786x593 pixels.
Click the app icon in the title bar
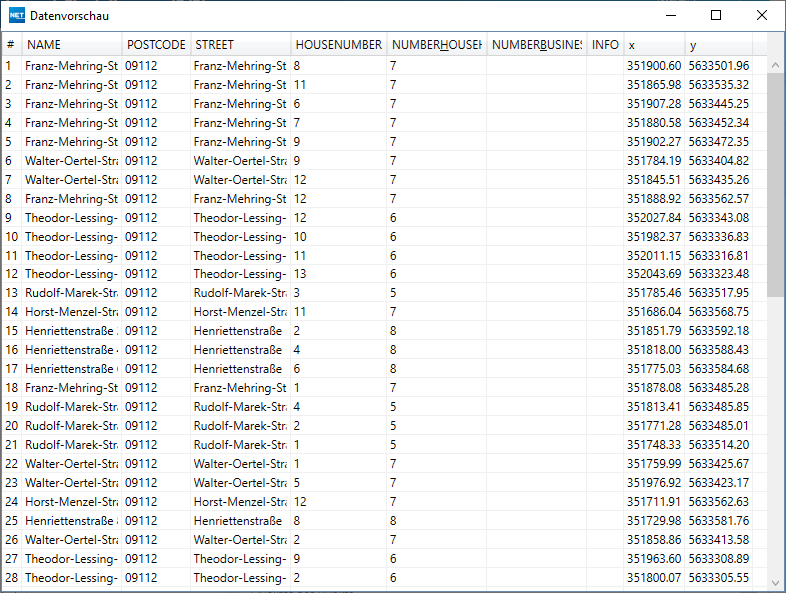coord(17,16)
